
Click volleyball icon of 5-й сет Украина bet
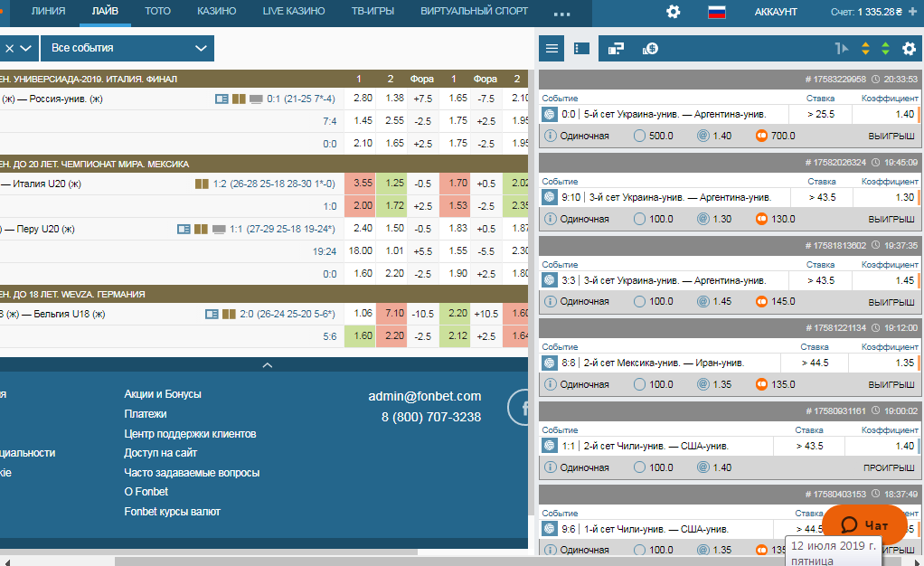549,115
